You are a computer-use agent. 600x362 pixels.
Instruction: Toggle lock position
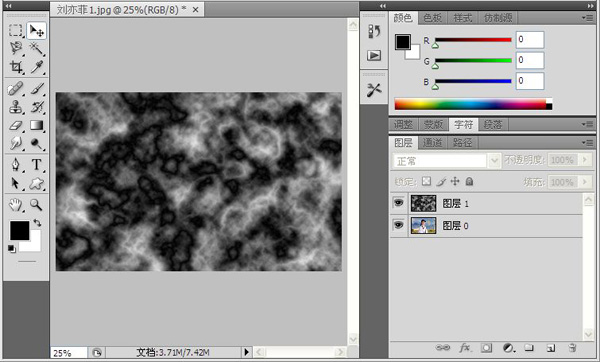455,181
